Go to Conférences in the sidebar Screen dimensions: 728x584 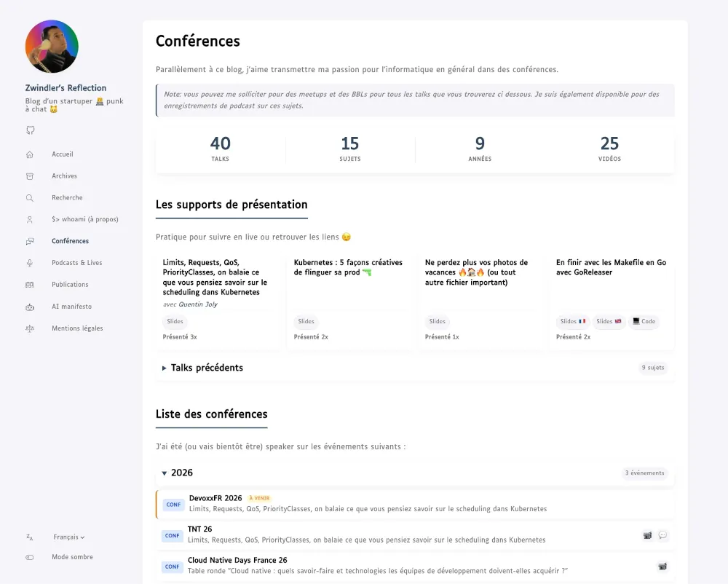tap(70, 241)
